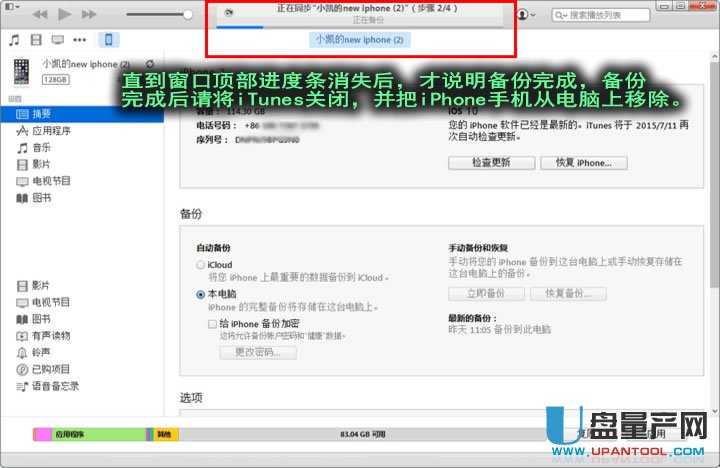The width and height of the screenshot is (720, 468).
Task: Click the 恢复 iPhone... button
Action: coord(584,163)
